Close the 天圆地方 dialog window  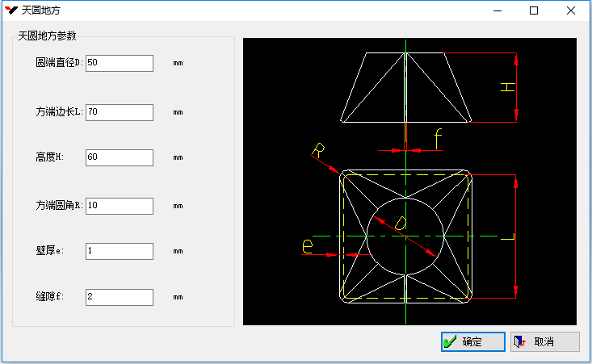point(571,10)
